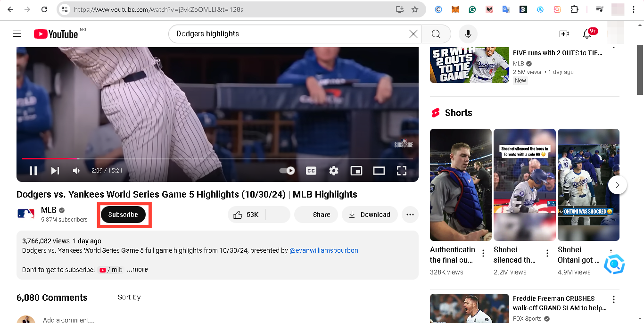
Task: Click the Grammarly extension icon
Action: click(x=472, y=9)
